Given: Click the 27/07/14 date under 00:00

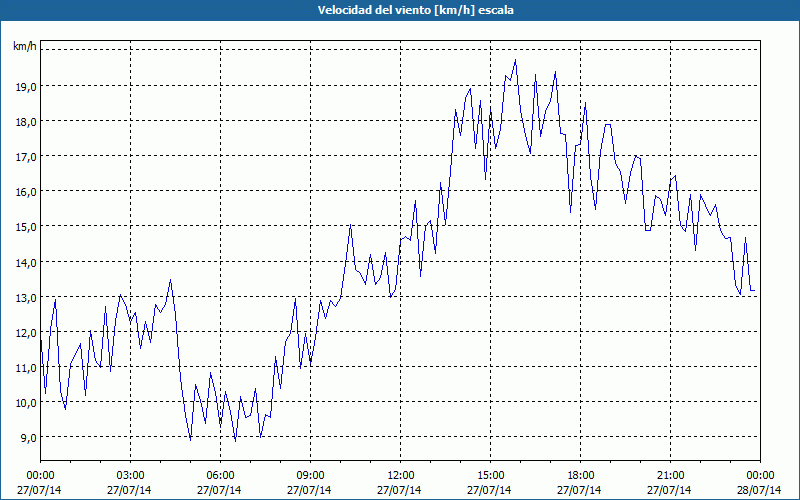Looking at the screenshot, I should 39,490.
